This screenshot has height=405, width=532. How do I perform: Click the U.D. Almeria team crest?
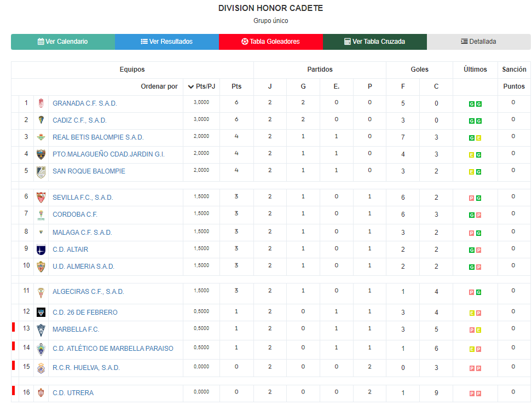[x=41, y=267]
